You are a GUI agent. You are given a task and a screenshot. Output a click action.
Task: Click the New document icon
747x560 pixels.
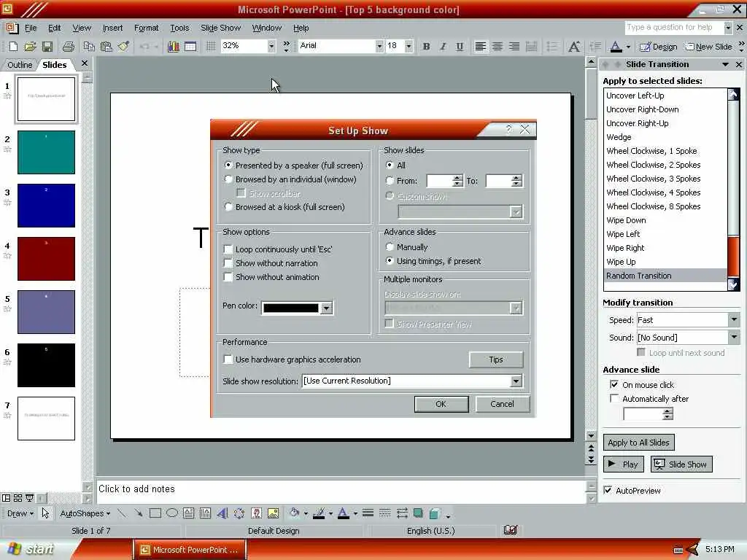13,46
